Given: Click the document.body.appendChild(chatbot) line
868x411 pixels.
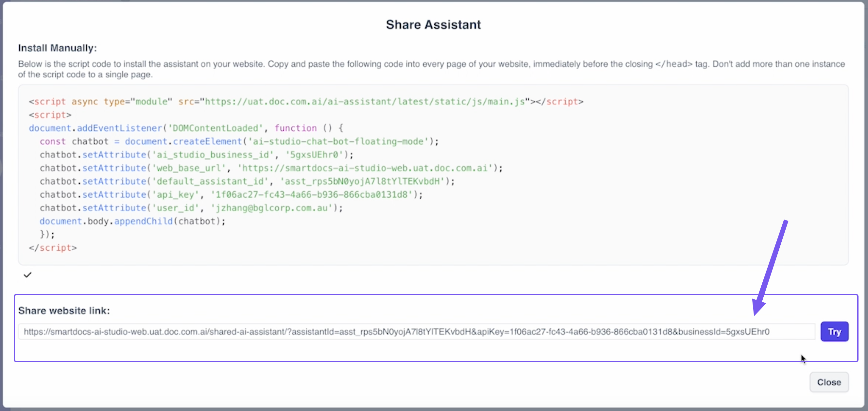Looking at the screenshot, I should [132, 221].
